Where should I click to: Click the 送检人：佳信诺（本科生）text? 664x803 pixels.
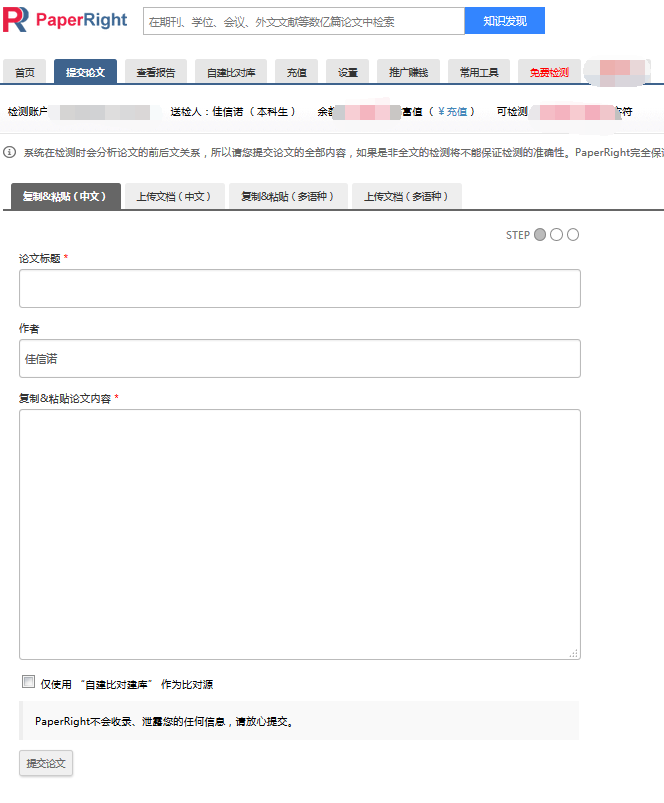233,111
